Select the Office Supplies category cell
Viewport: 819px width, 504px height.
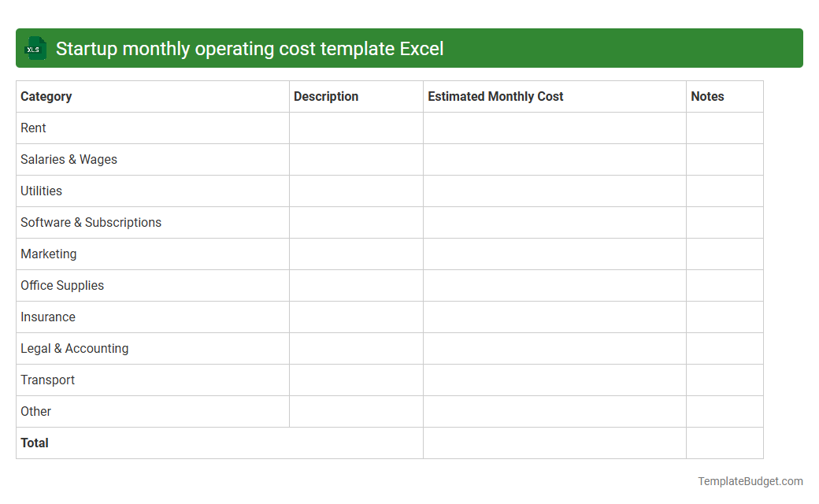62,285
